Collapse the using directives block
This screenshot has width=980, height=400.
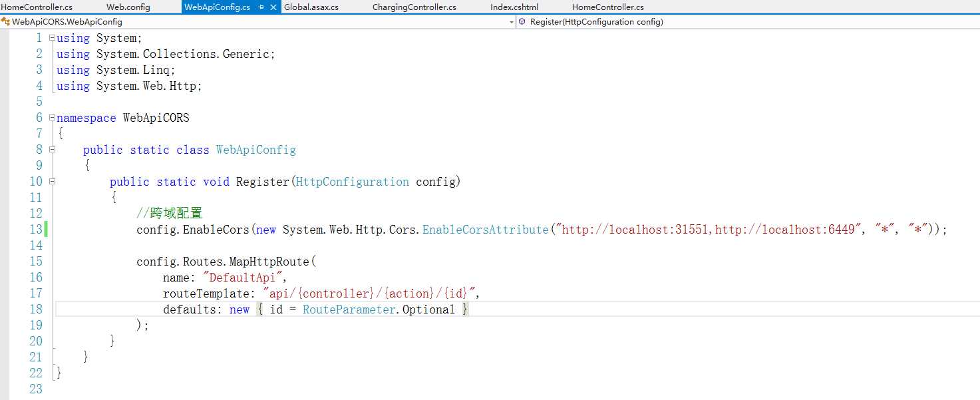pyautogui.click(x=52, y=38)
